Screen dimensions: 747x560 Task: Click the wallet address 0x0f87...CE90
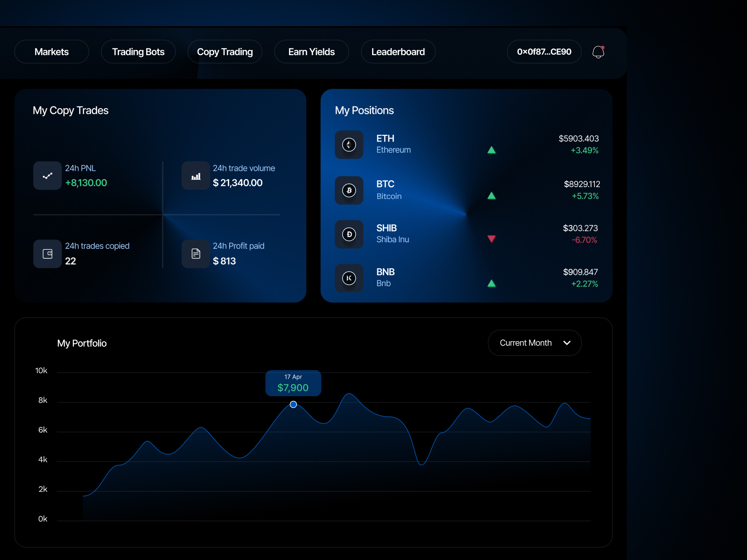point(544,52)
